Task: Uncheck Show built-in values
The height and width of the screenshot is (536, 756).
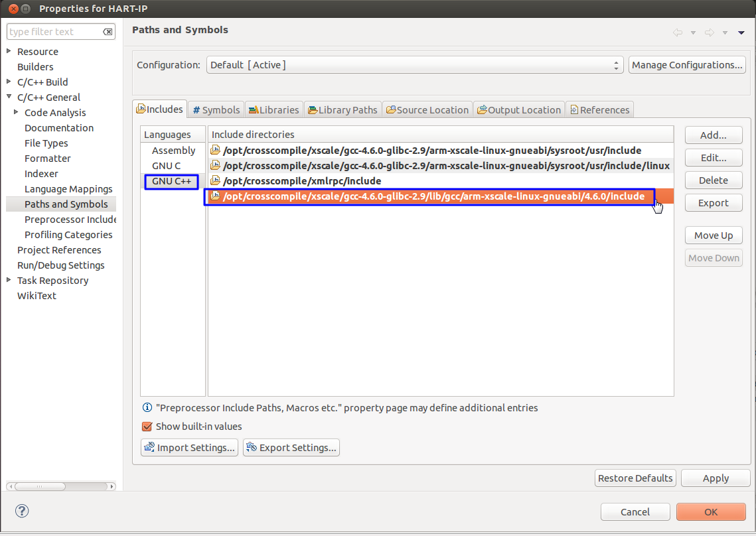Action: point(147,427)
